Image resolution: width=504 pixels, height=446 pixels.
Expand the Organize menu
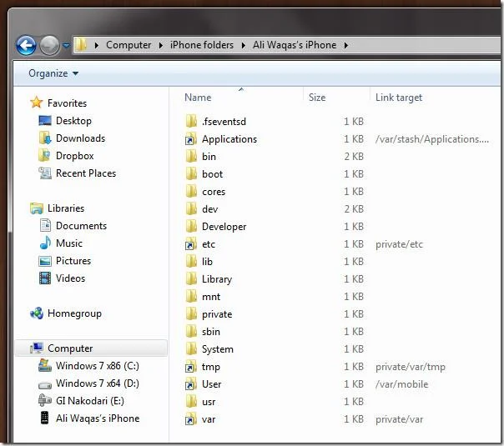[x=53, y=73]
